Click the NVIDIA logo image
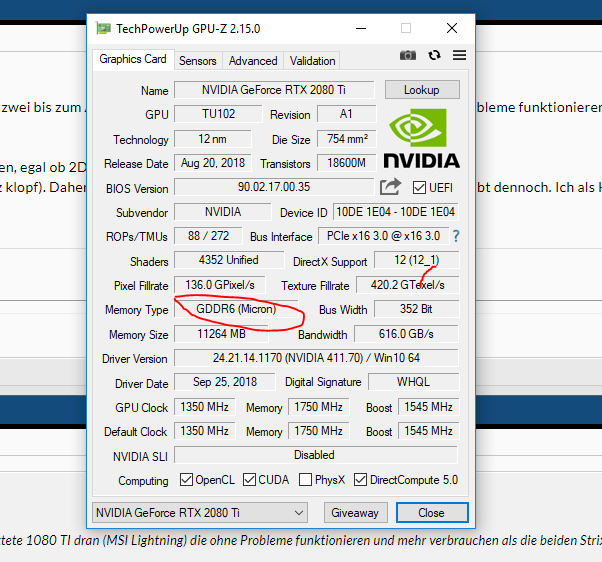602x562 pixels. [422, 139]
